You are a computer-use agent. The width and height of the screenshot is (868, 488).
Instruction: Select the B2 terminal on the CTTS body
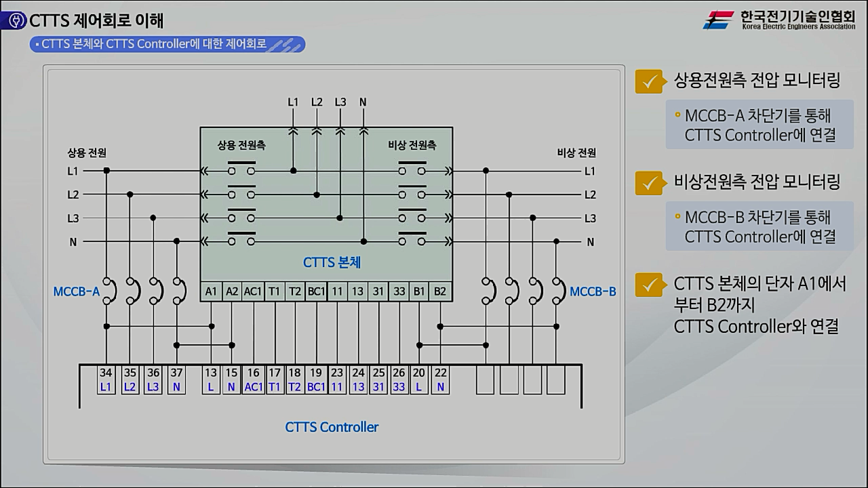point(440,291)
